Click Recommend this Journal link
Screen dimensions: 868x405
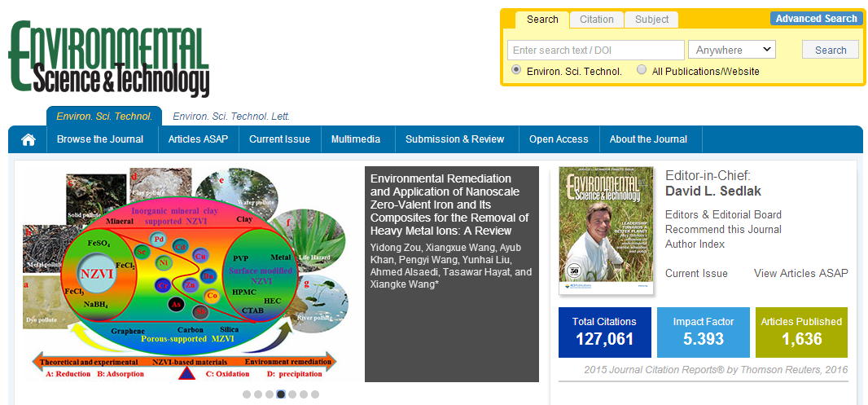[x=723, y=229]
